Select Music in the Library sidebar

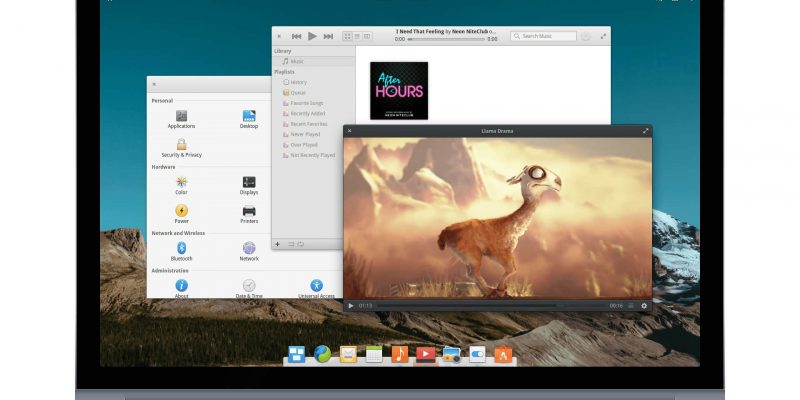[x=314, y=61]
